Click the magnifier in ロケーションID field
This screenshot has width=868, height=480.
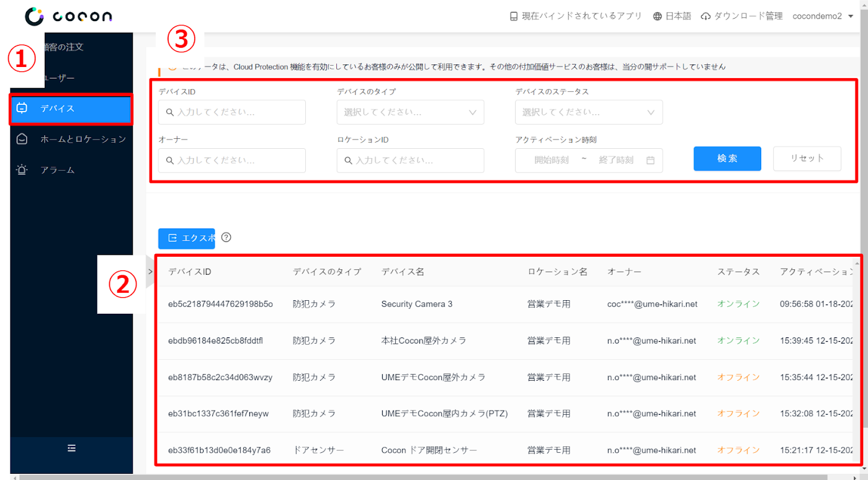(x=348, y=161)
